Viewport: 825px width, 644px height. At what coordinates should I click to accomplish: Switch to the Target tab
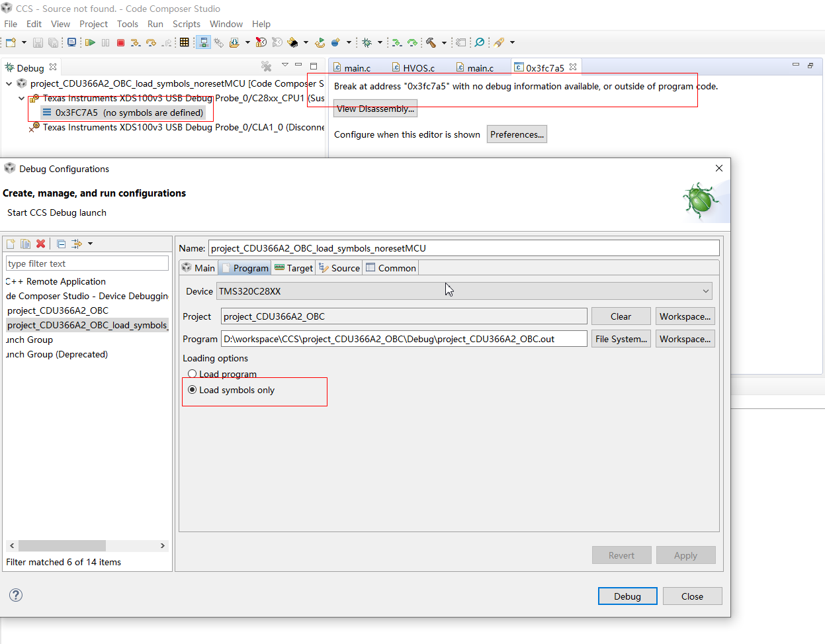click(x=293, y=268)
